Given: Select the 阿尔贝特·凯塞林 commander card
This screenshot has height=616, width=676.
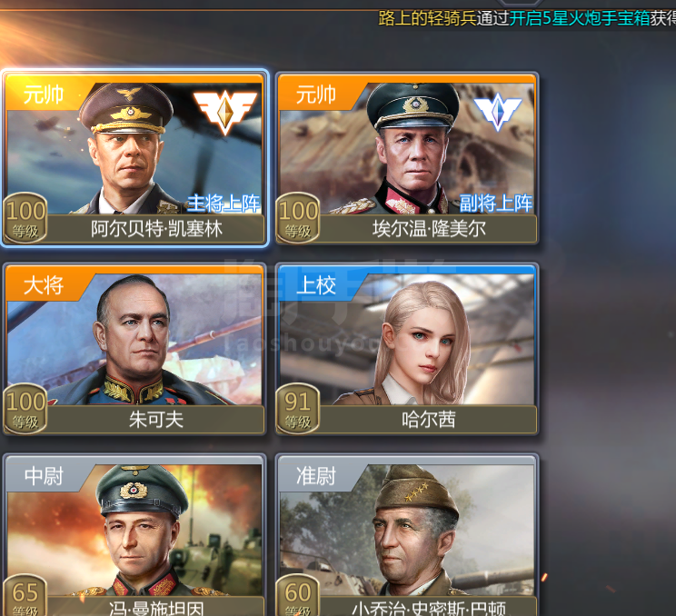Looking at the screenshot, I should (x=134, y=158).
